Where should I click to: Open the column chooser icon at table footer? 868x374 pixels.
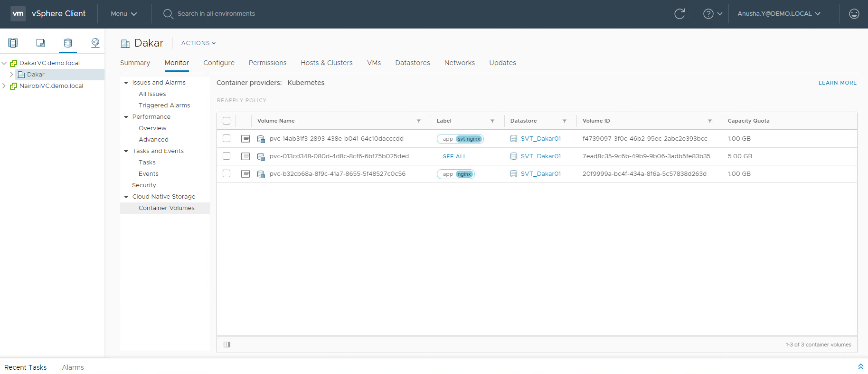point(227,345)
